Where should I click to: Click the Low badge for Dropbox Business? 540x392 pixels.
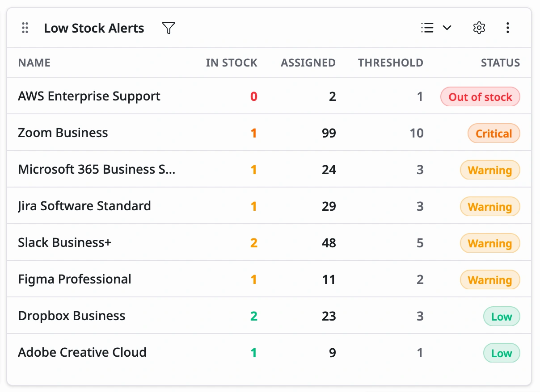click(502, 317)
